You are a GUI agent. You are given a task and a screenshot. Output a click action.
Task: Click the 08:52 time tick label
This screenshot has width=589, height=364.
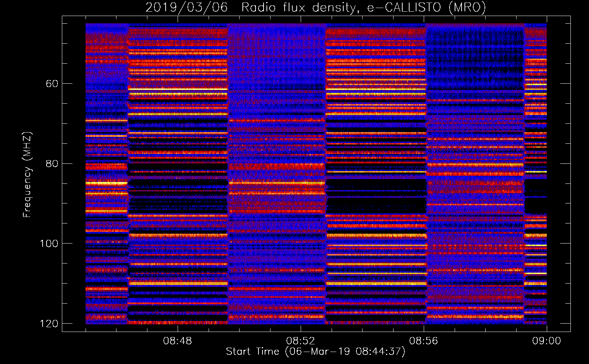pos(301,341)
